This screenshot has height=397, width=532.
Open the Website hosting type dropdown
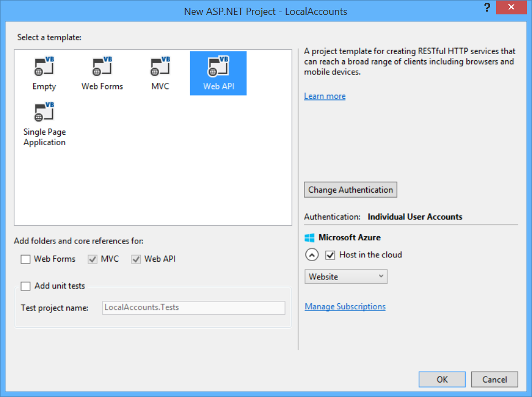click(x=346, y=277)
